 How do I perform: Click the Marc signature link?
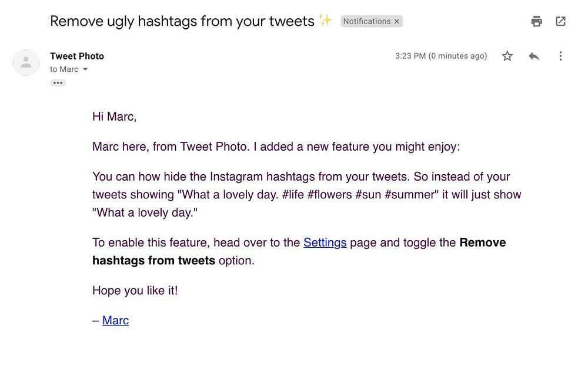pos(115,320)
